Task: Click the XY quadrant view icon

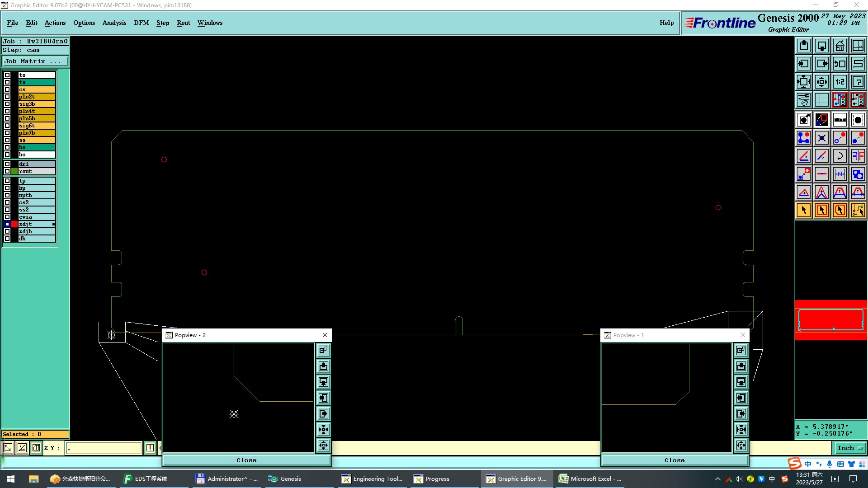Action: [x=858, y=46]
